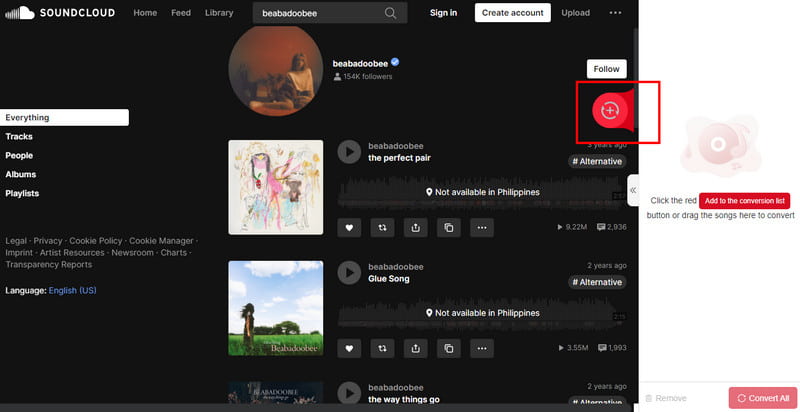Like "the perfect pair" with heart icon
This screenshot has height=412, width=800.
tap(349, 228)
